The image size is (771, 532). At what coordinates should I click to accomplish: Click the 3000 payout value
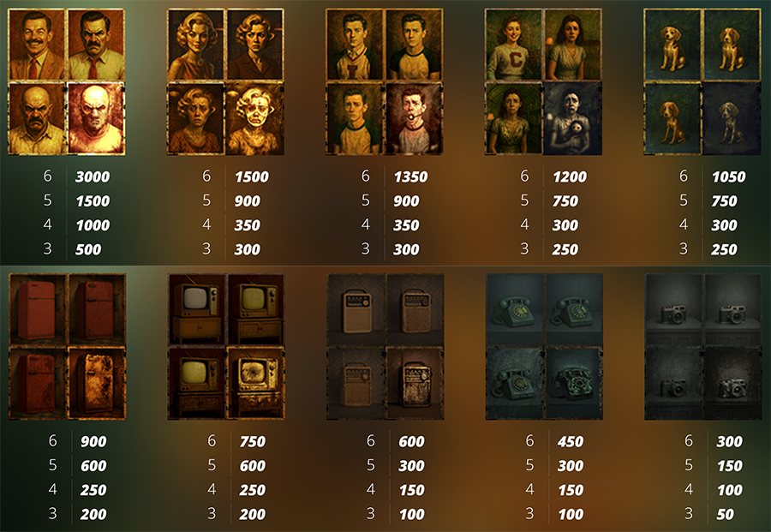93,177
